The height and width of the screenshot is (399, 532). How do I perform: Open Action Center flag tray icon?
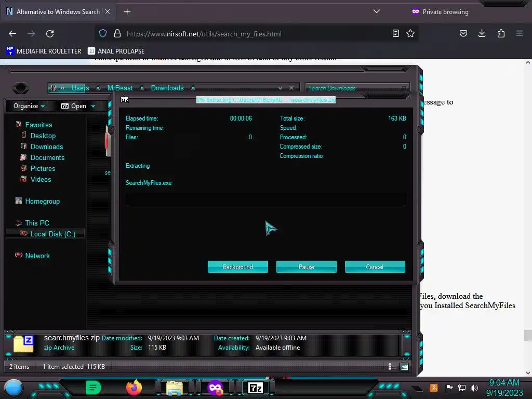coord(449,388)
